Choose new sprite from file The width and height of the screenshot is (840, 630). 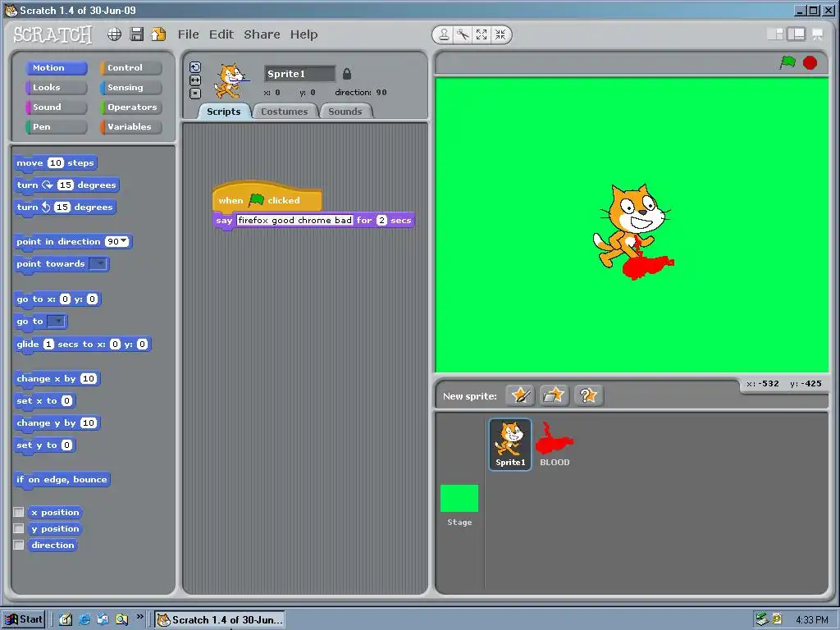point(554,395)
